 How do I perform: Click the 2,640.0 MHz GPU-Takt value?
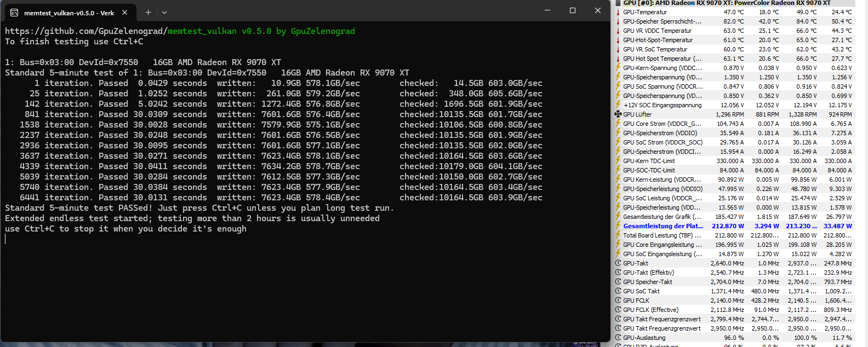(727, 263)
